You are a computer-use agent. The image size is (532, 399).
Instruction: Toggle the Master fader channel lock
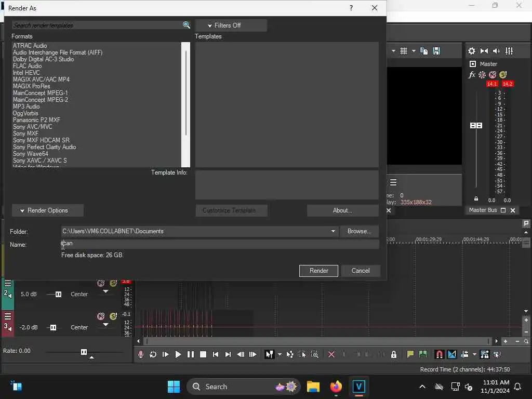[x=476, y=198]
